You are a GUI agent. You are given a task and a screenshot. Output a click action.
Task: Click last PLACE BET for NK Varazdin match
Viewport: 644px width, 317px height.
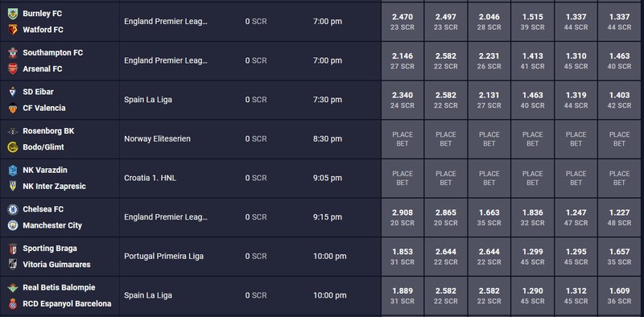point(619,178)
